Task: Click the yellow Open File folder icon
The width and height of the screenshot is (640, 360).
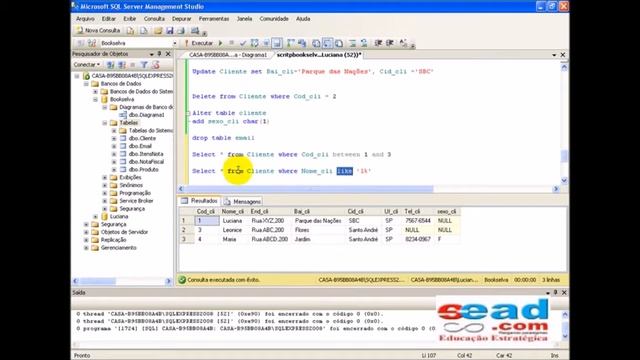Action: (158, 31)
